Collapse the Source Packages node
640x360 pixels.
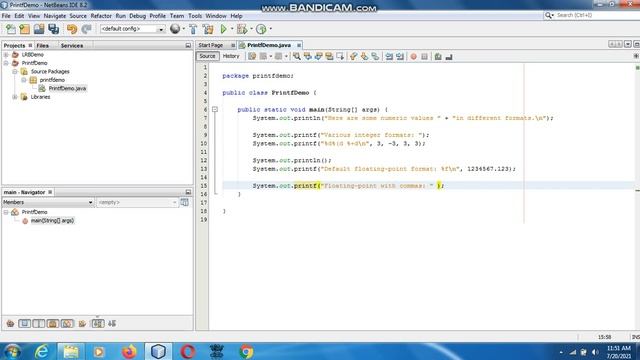click(15, 71)
